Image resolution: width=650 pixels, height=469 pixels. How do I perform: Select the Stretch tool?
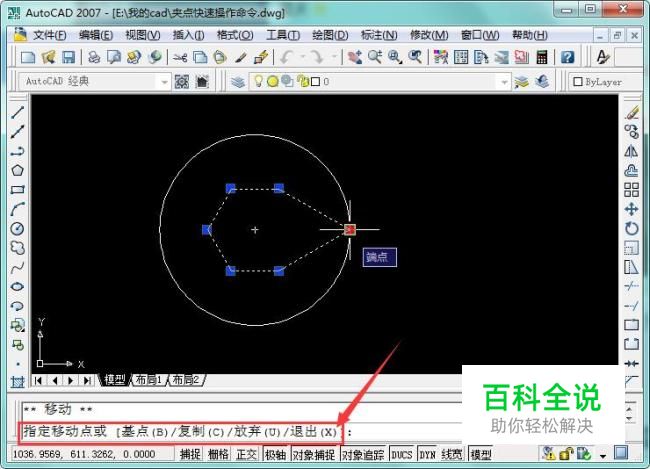632,267
